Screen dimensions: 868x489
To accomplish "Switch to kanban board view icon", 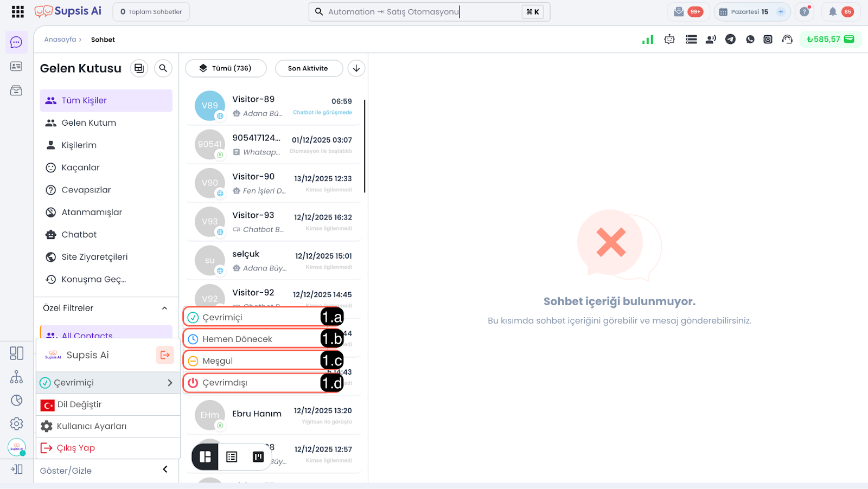I will tap(258, 457).
